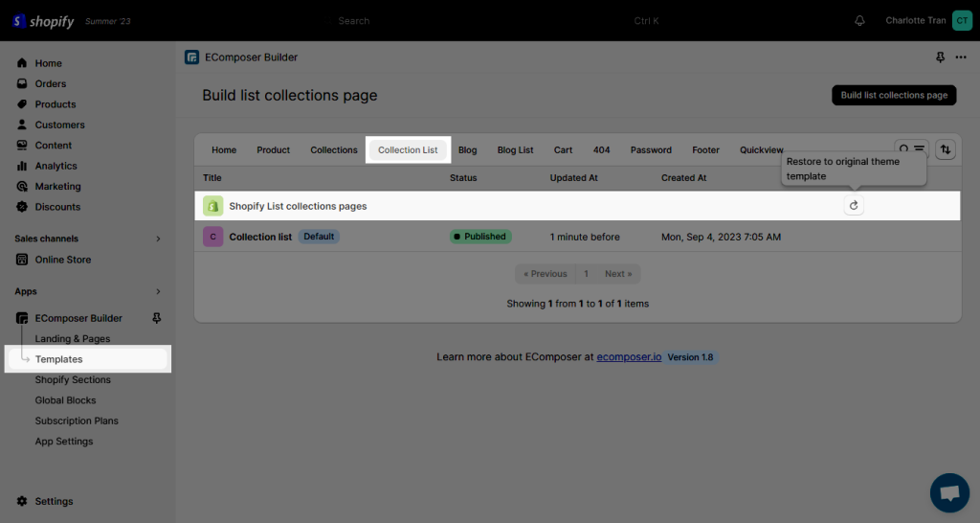Click the '1 minute before' cell
Screen dimensions: 980x523
pyautogui.click(x=585, y=237)
